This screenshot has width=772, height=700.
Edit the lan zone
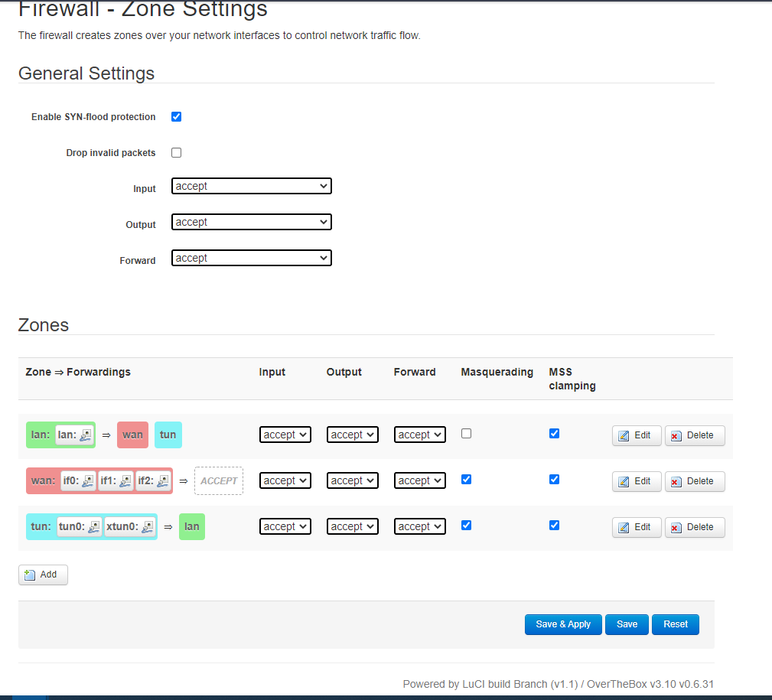tap(636, 435)
